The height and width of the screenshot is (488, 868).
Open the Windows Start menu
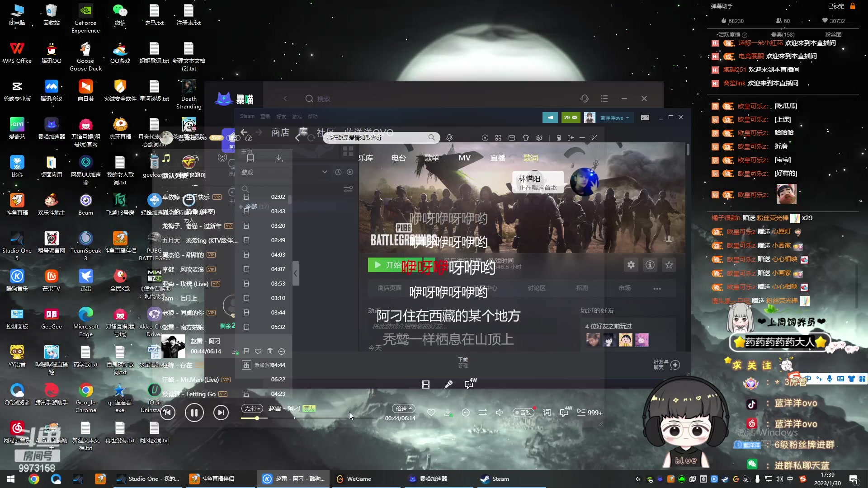[x=11, y=479]
